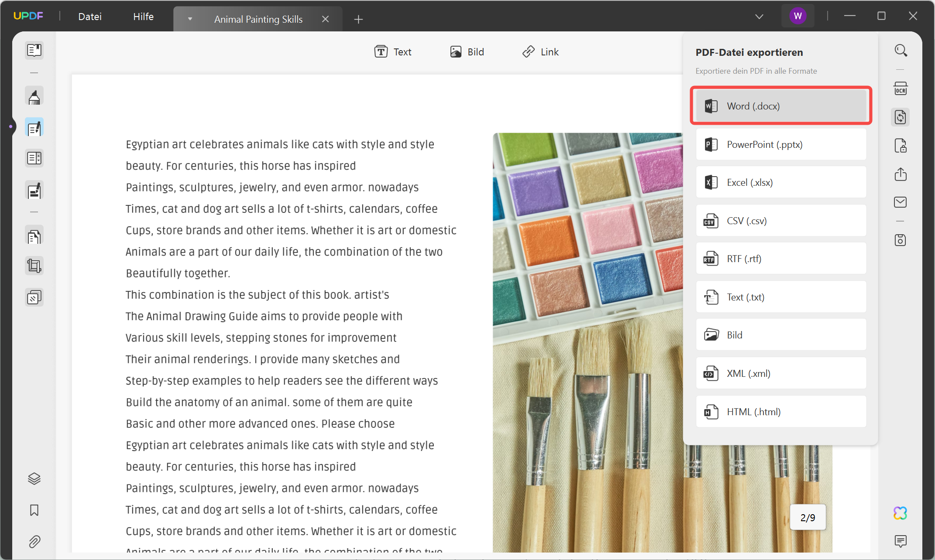
Task: Open the Crop pages tool
Action: pos(34,266)
